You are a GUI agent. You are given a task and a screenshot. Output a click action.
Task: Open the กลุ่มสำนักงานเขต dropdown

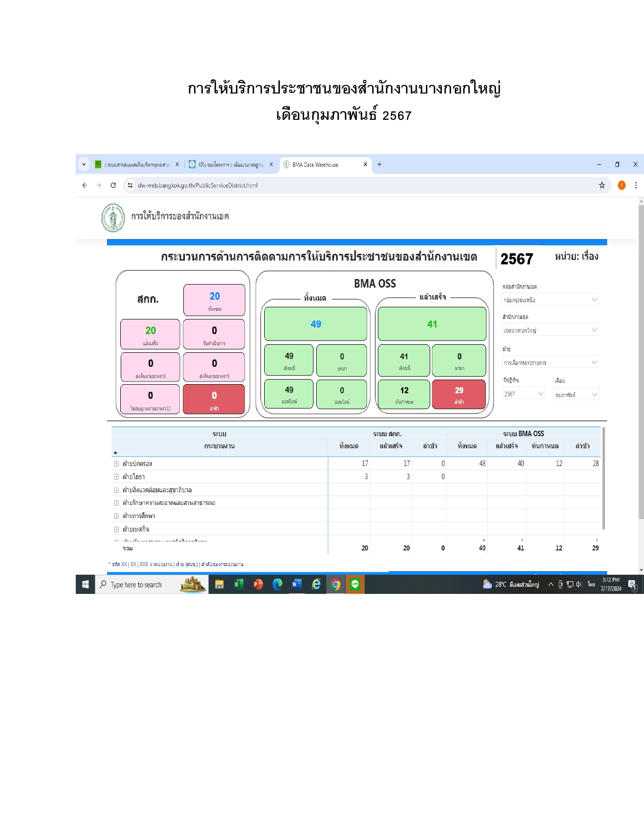[550, 300]
